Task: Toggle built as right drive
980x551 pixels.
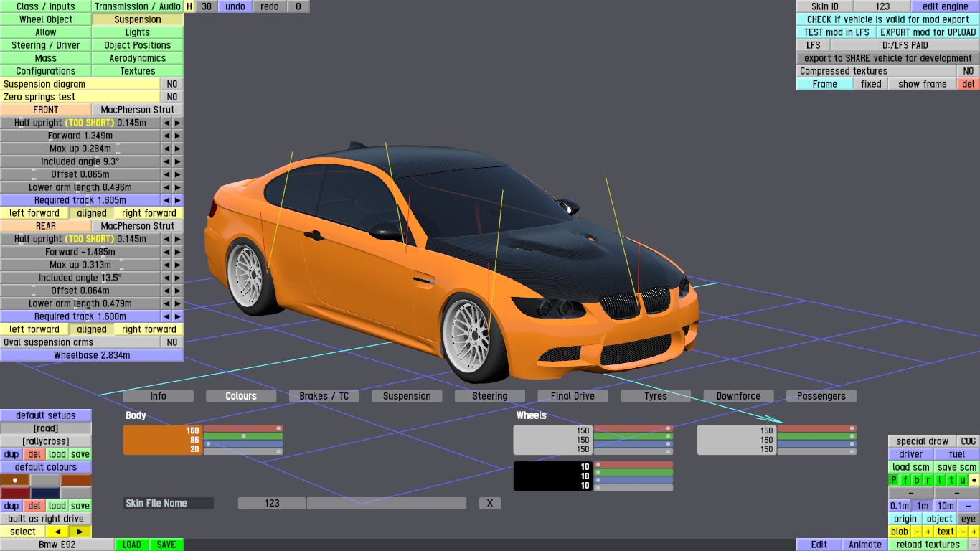Action: pyautogui.click(x=46, y=519)
